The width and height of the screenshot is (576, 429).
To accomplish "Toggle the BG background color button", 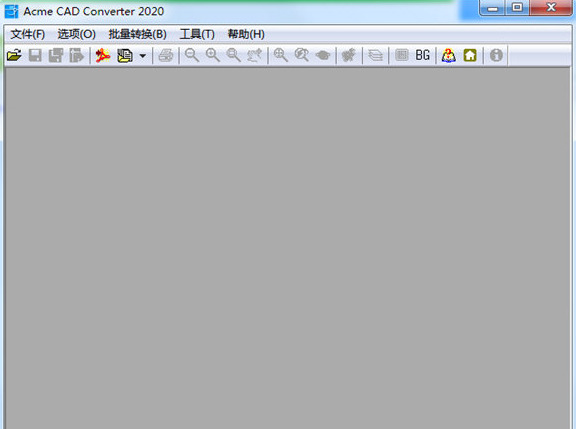I will coord(422,55).
